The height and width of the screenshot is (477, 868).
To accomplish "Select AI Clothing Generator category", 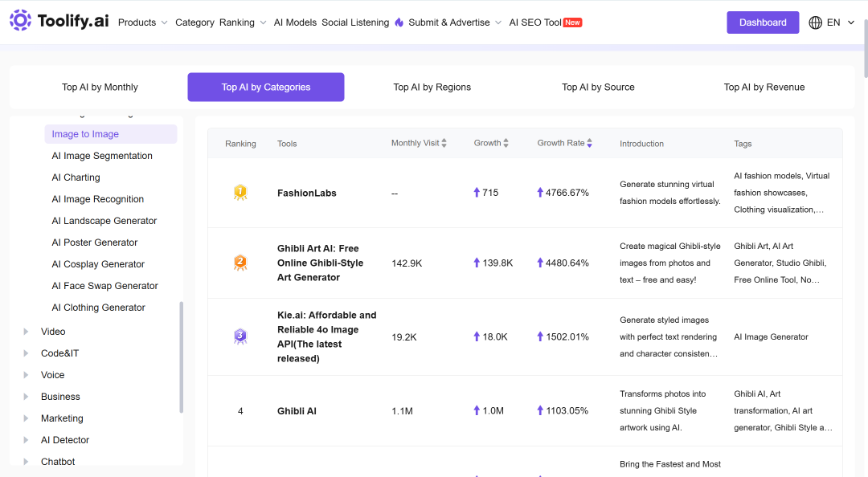I will click(x=98, y=308).
